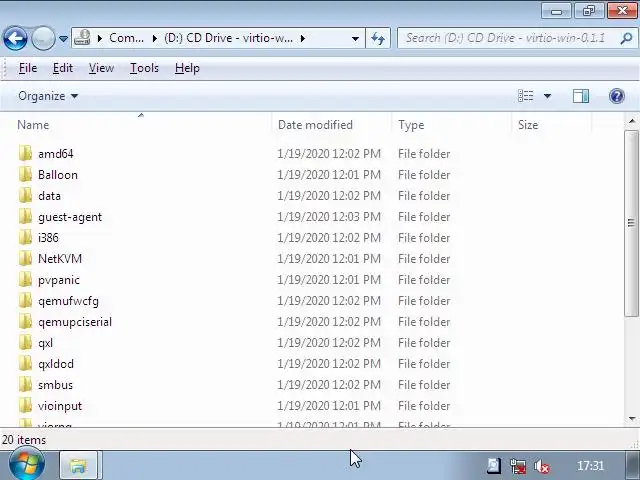Viewport: 640px width, 480px height.
Task: Expand arrow after CD Drive breadcrumb
Action: (x=302, y=38)
